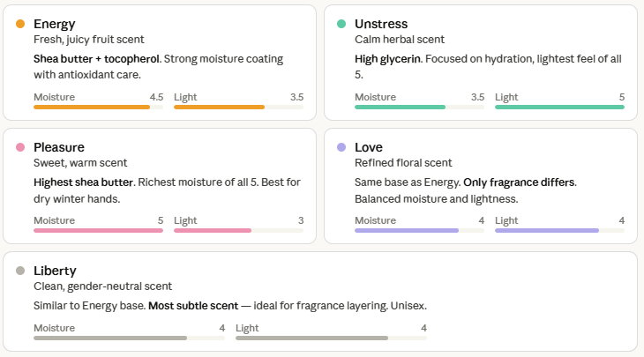Image resolution: width=644 pixels, height=357 pixels.
Task: Click Unstress's green Moisture bar
Action: coord(400,107)
